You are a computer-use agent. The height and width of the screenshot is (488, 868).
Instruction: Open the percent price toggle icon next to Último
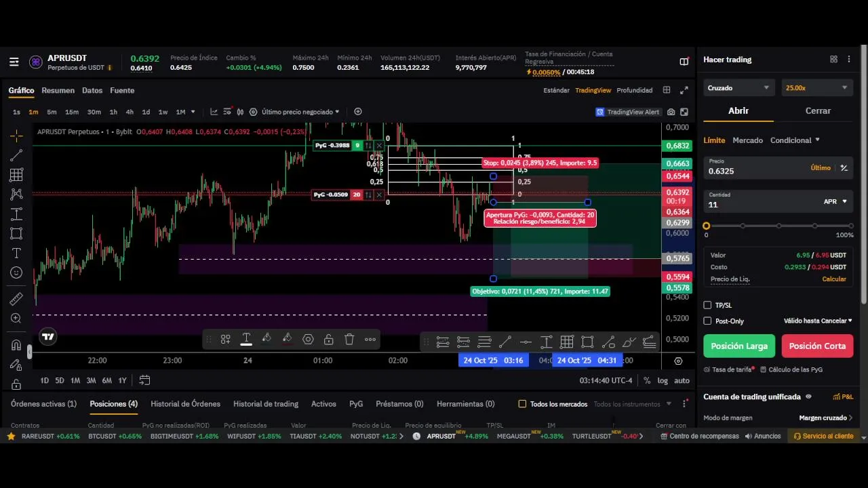844,168
